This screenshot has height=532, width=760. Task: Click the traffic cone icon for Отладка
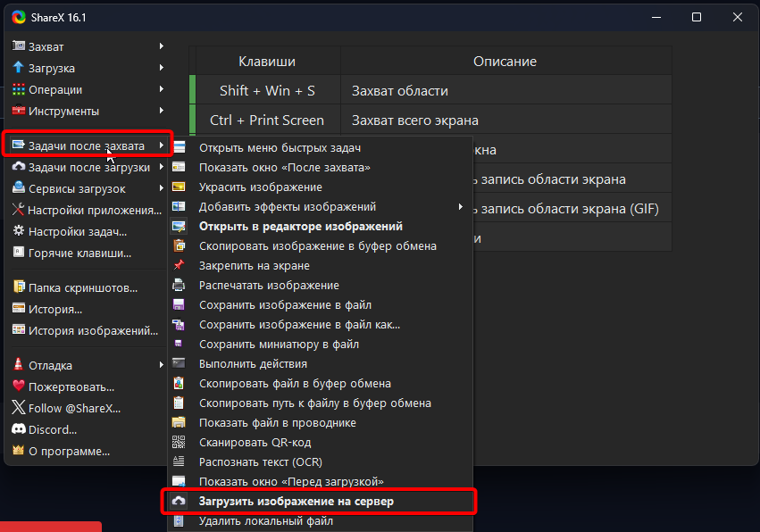point(19,364)
